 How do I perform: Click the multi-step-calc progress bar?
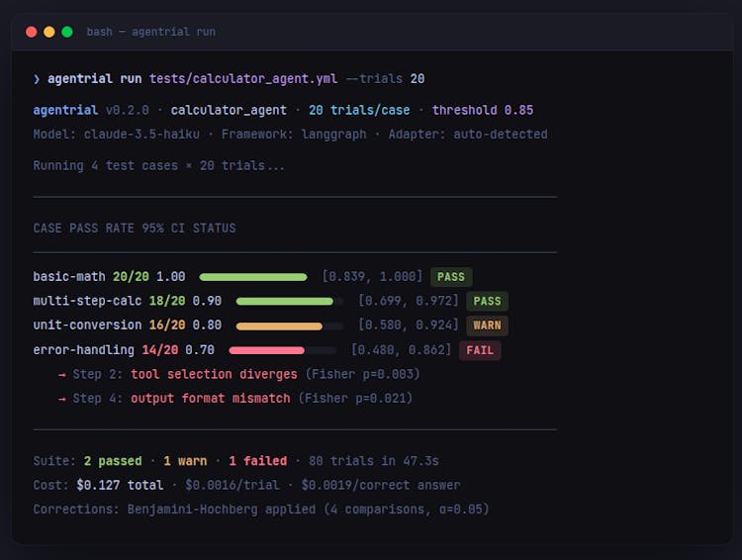click(285, 301)
